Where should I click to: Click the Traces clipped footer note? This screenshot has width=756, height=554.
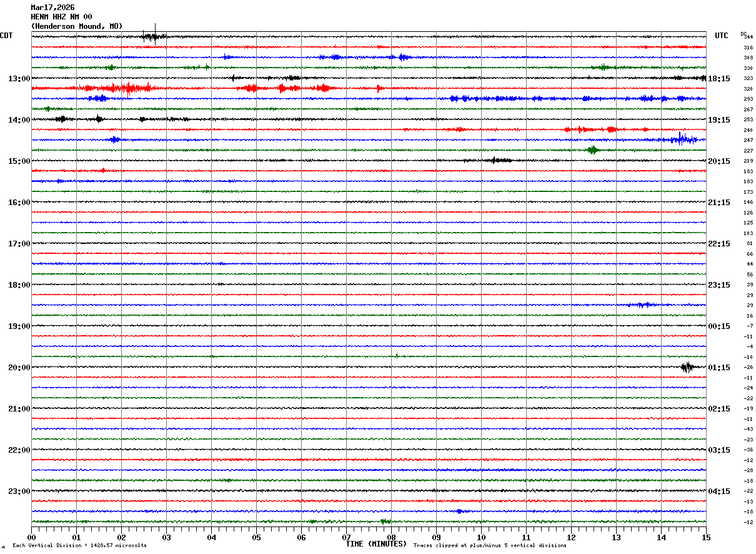(x=490, y=545)
